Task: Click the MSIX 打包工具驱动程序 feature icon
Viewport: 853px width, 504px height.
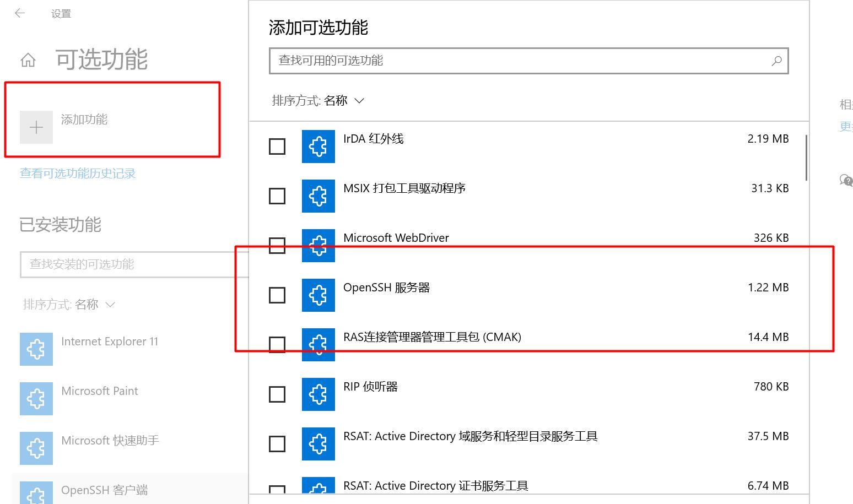Action: coord(318,196)
